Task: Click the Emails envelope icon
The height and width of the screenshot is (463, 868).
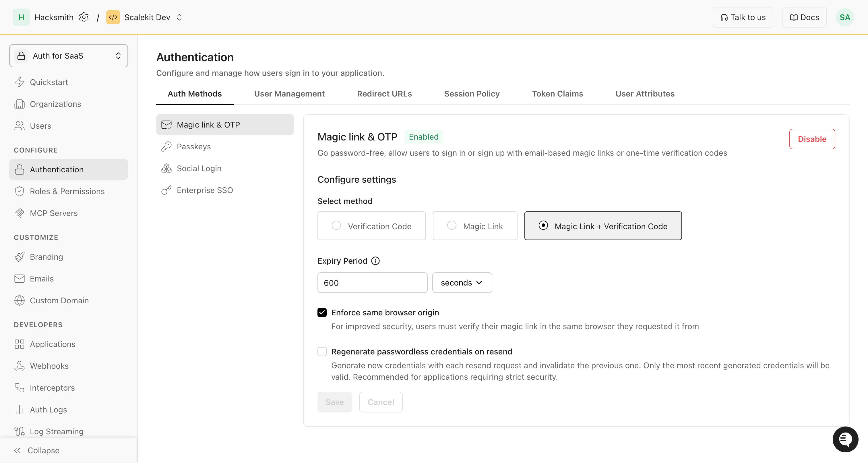Action: coord(20,279)
